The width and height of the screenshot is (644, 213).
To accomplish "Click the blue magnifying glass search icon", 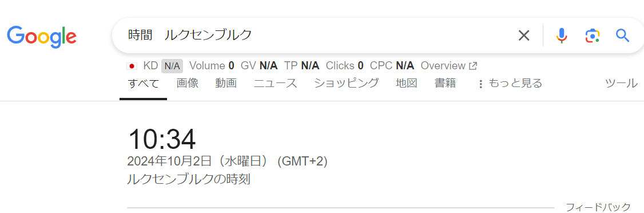I will click(x=623, y=35).
